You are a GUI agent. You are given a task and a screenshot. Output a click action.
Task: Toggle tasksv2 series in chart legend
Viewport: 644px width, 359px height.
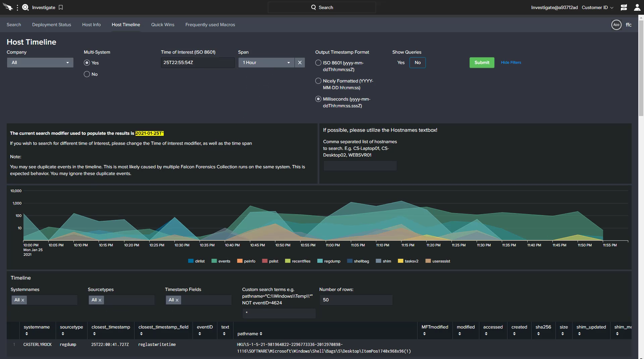tap(408, 261)
